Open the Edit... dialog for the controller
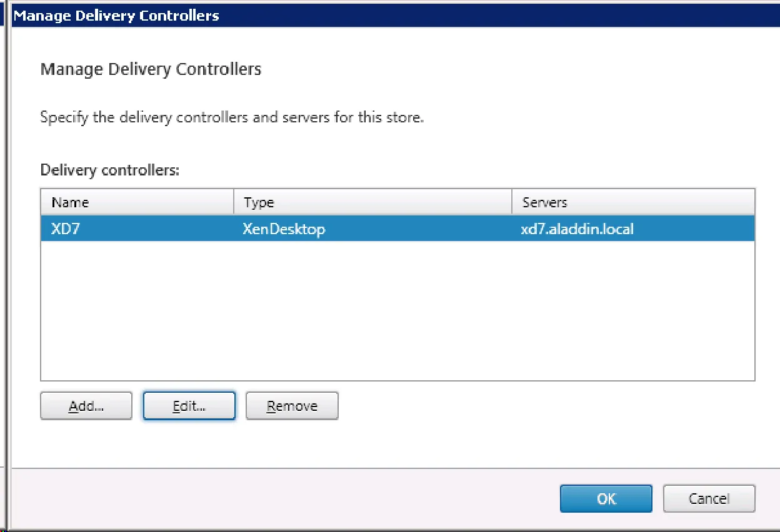 [x=189, y=406]
